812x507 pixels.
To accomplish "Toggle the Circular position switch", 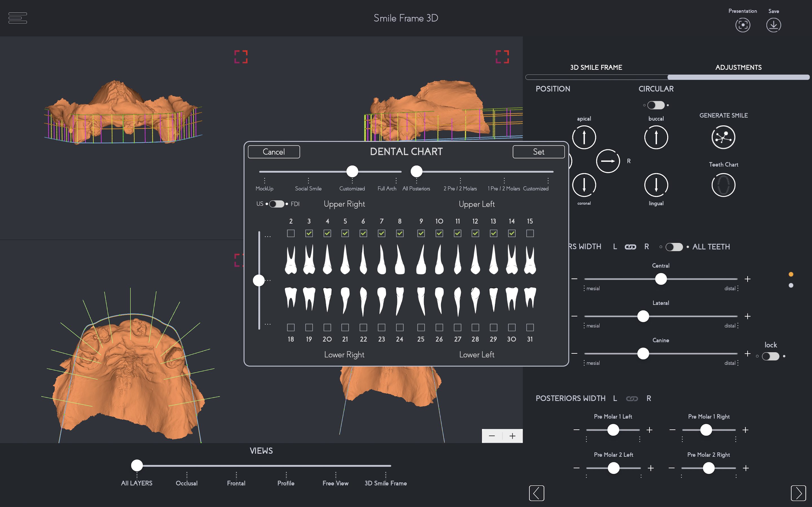I will point(656,105).
